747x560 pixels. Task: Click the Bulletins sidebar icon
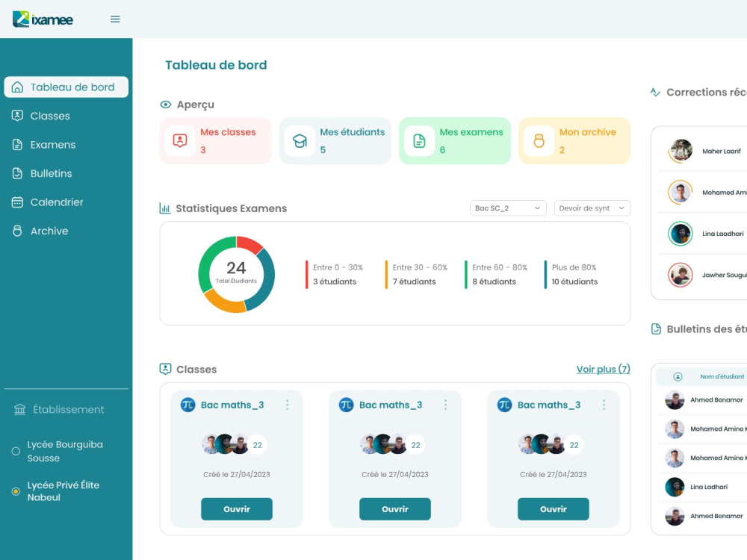pos(17,173)
